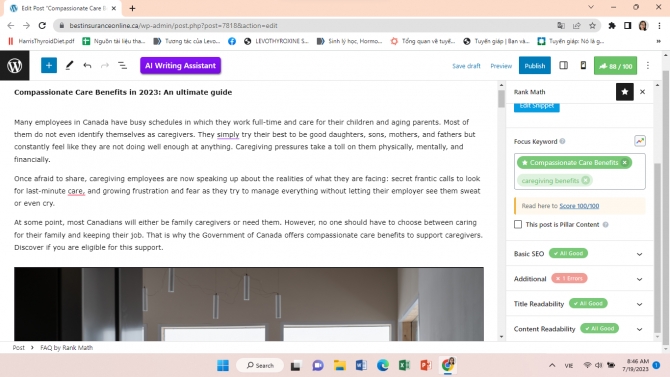This screenshot has height=377, width=670.
Task: Show more bookmarks chevron
Action: pyautogui.click(x=658, y=41)
